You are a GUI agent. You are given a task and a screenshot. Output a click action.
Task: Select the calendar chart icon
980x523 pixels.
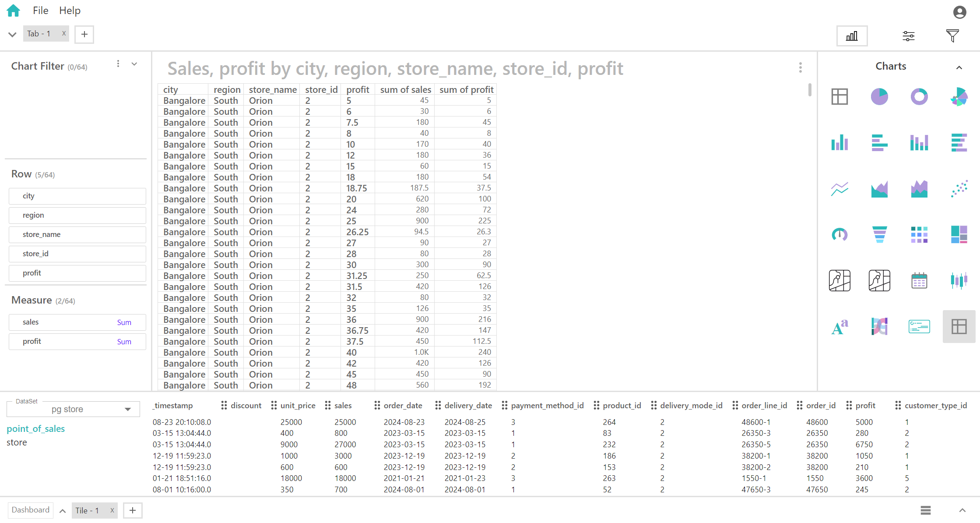[x=919, y=281]
